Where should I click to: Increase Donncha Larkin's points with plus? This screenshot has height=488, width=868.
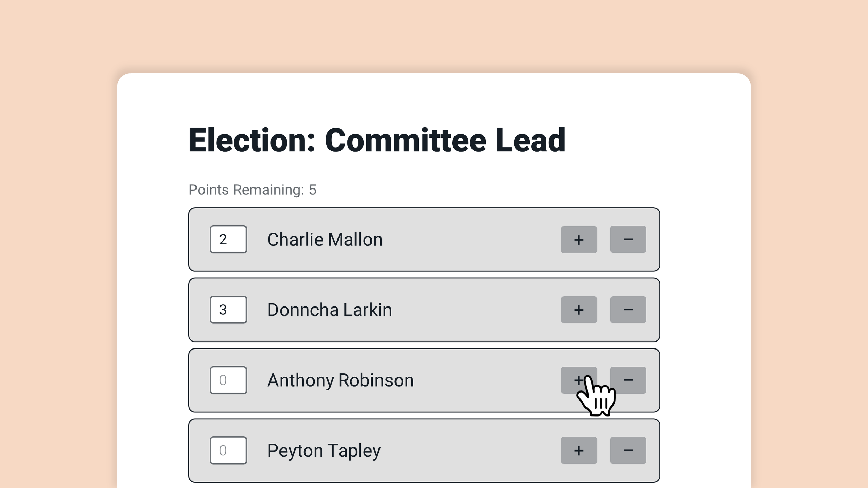[579, 310]
